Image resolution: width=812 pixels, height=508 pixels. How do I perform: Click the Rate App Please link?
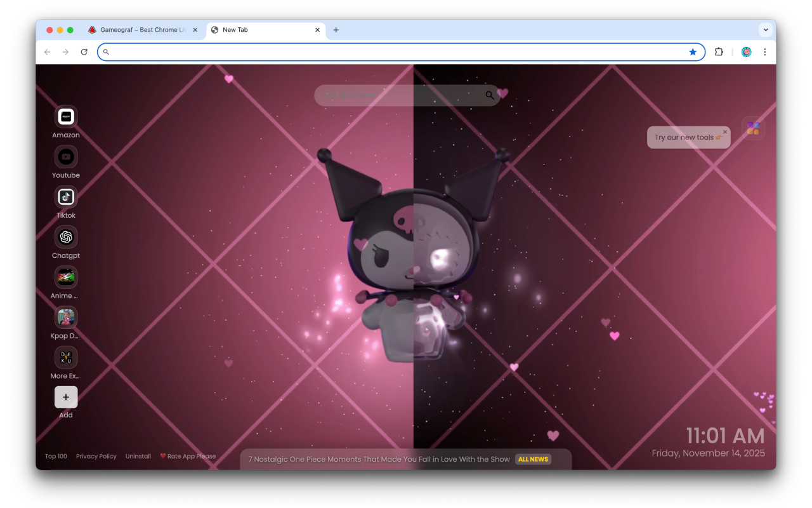(x=188, y=456)
